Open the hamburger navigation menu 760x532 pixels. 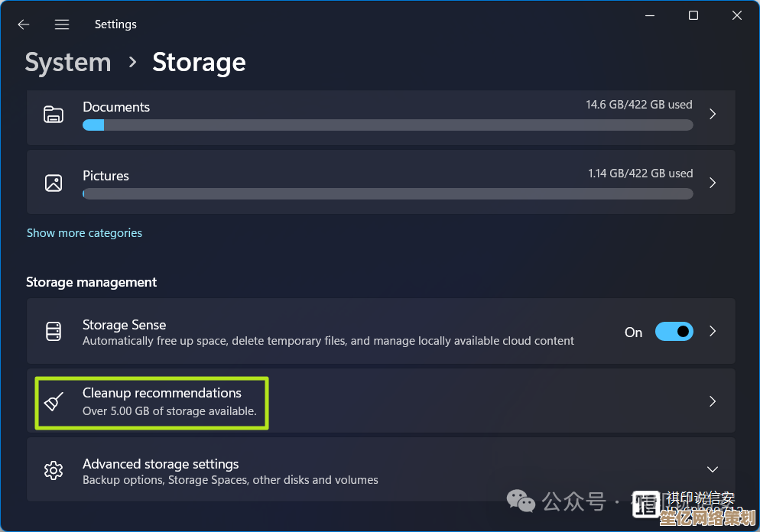pos(62,24)
